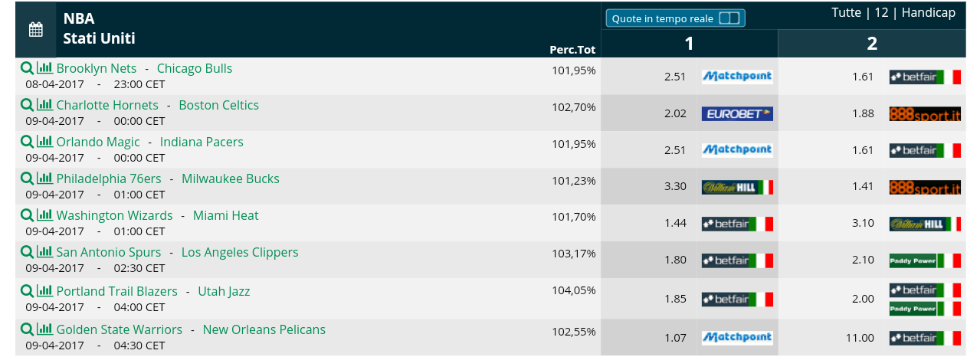Click the magnifier icon for Orlando Magic match
The image size is (980, 357).
click(x=27, y=142)
